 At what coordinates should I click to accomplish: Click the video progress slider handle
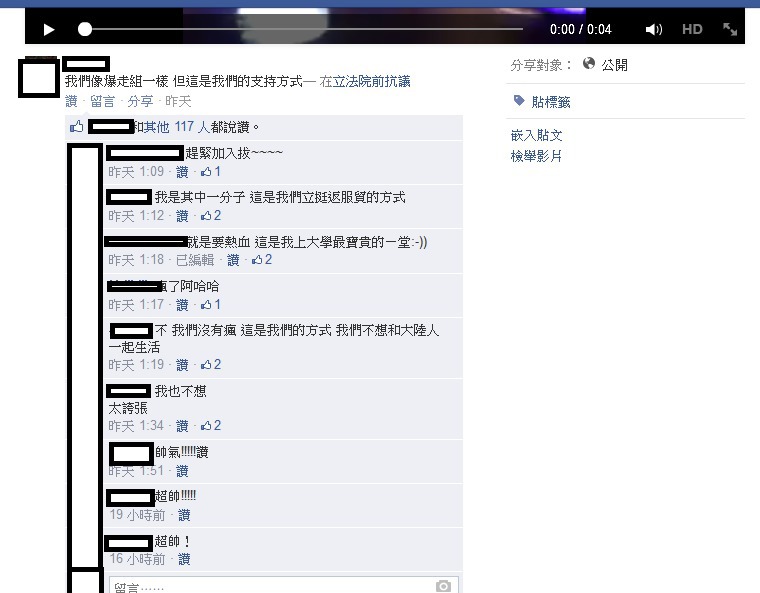85,30
